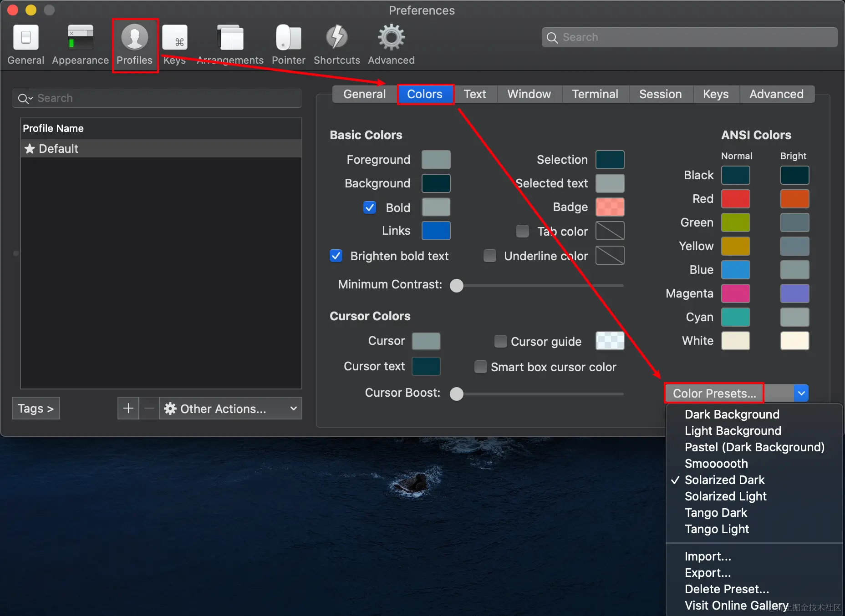
Task: Click the search magnifier in the profile search field
Action: [25, 98]
